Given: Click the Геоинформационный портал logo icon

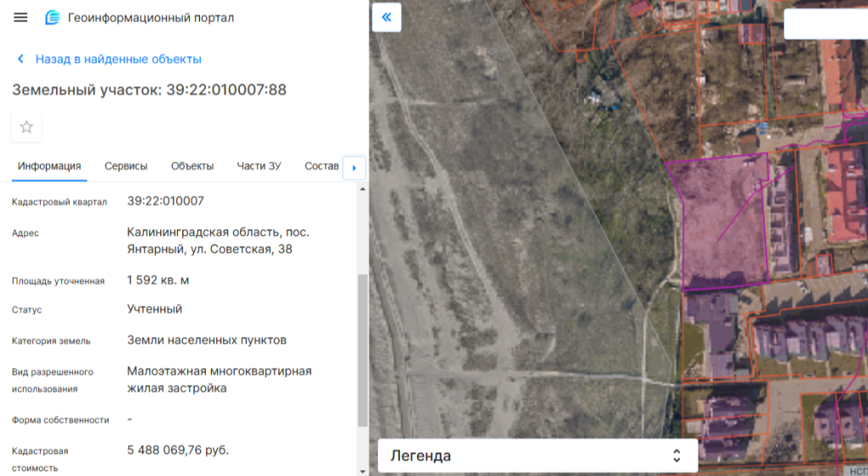Looking at the screenshot, I should [x=53, y=18].
